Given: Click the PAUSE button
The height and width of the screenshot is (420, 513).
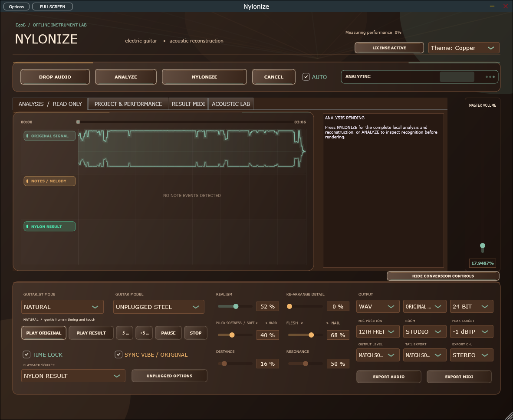Looking at the screenshot, I should coord(168,333).
